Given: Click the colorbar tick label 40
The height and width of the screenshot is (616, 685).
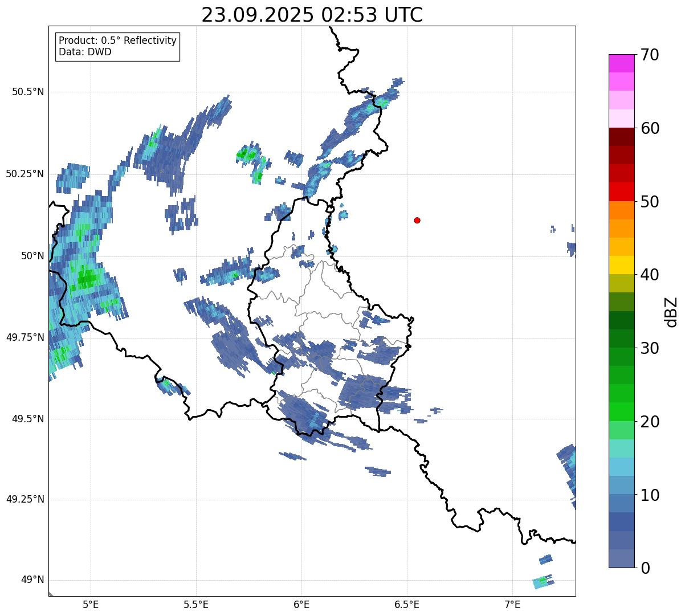Looking at the screenshot, I should click(650, 275).
